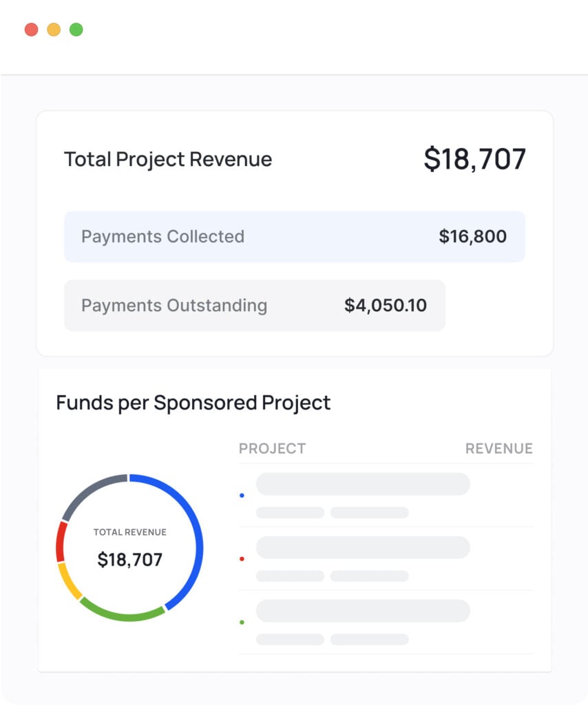Image resolution: width=588 pixels, height=705 pixels.
Task: Click the green dot project legend marker
Action: [242, 622]
